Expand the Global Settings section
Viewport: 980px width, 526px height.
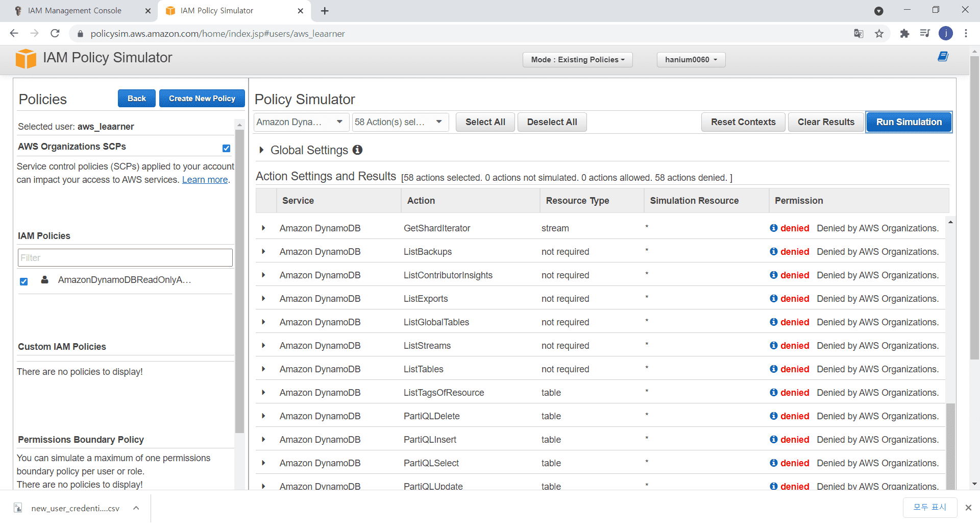tap(262, 150)
